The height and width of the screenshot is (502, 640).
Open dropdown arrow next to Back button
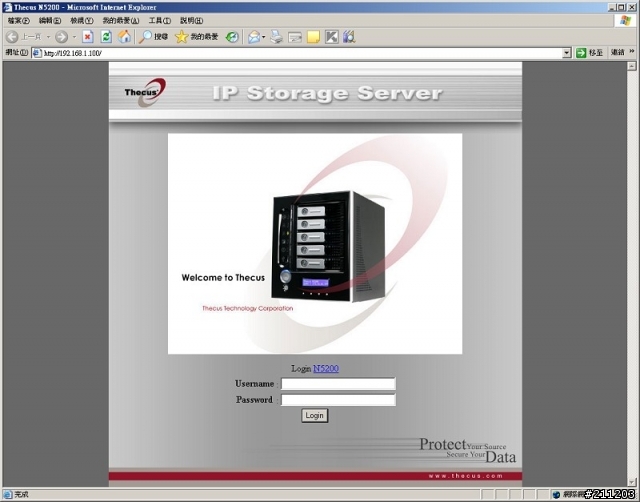tap(48, 37)
